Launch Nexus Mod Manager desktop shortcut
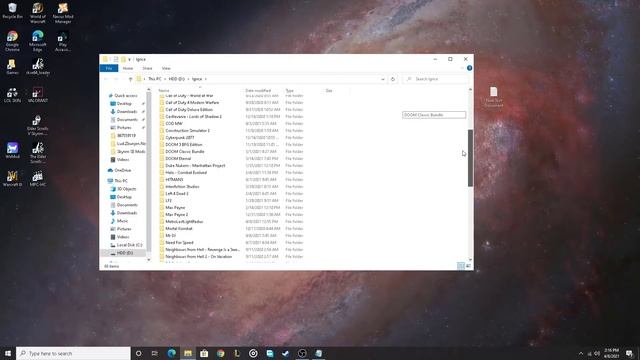640x360 pixels. tap(63, 13)
